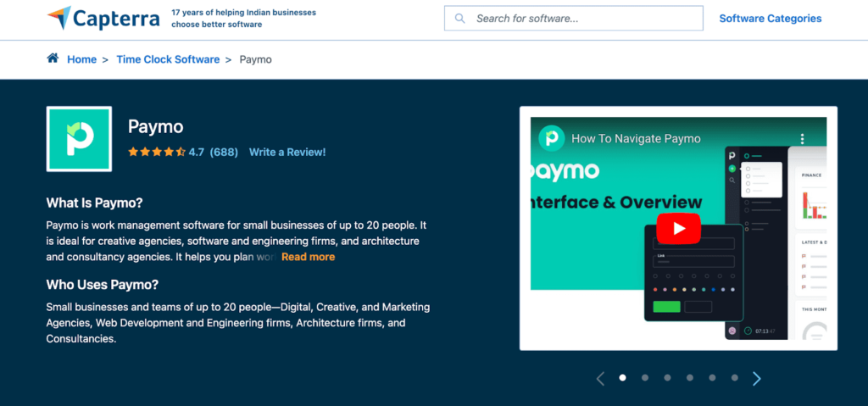The width and height of the screenshot is (868, 406).
Task: Click the What Is Paymo? heading
Action: pos(95,203)
